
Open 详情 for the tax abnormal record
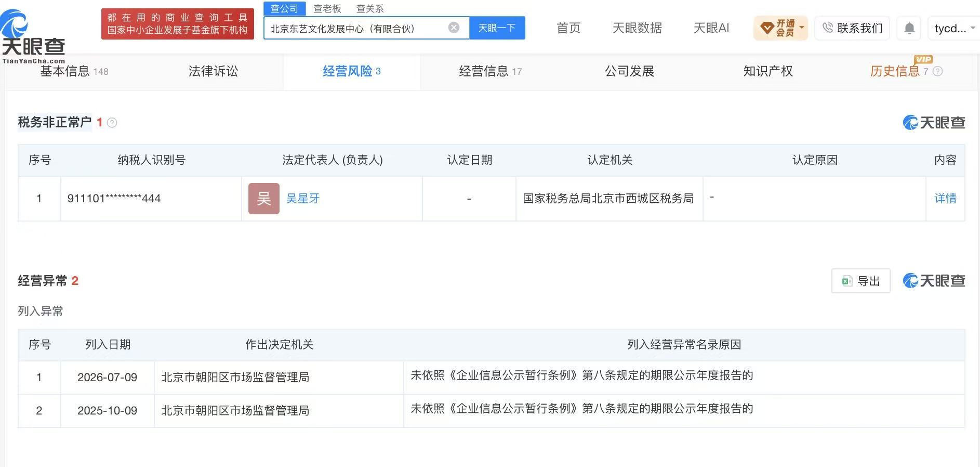click(945, 198)
